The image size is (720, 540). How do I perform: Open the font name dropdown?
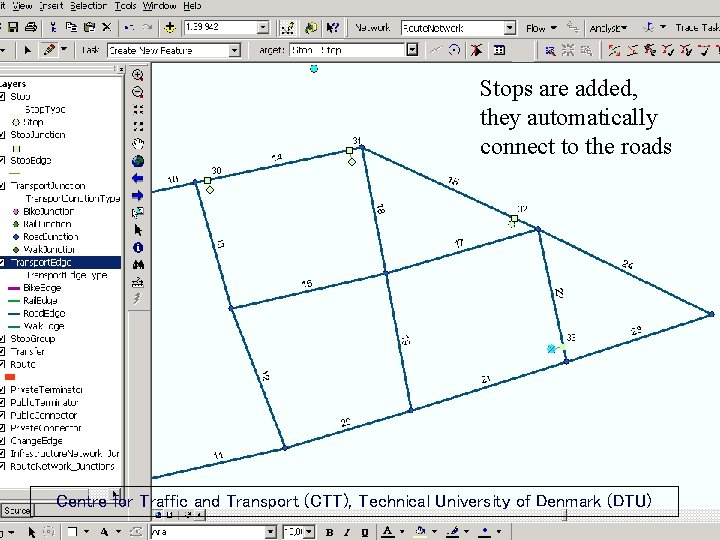pyautogui.click(x=271, y=532)
